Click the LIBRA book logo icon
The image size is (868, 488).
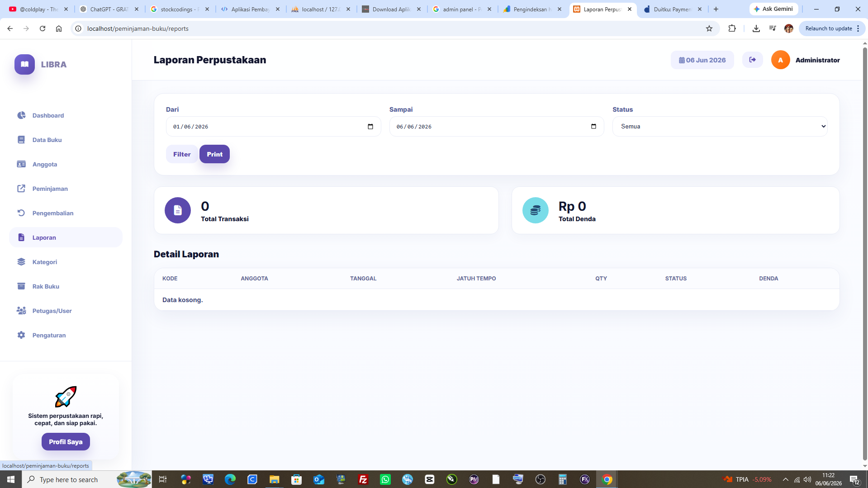[24, 64]
